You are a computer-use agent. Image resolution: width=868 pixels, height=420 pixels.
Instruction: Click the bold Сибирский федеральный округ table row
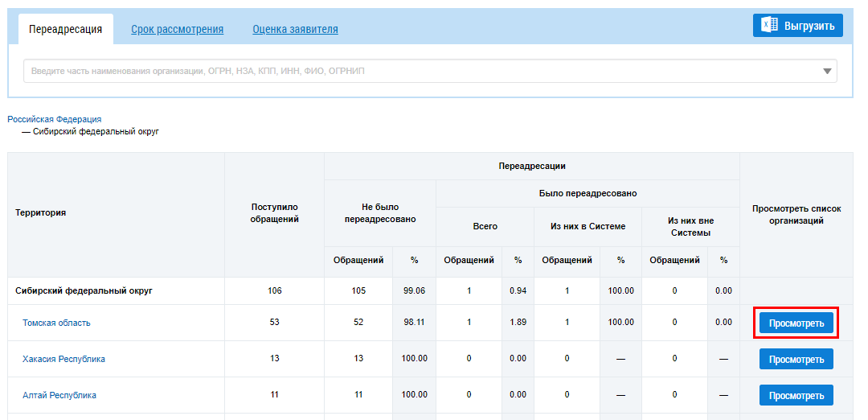[x=87, y=290]
